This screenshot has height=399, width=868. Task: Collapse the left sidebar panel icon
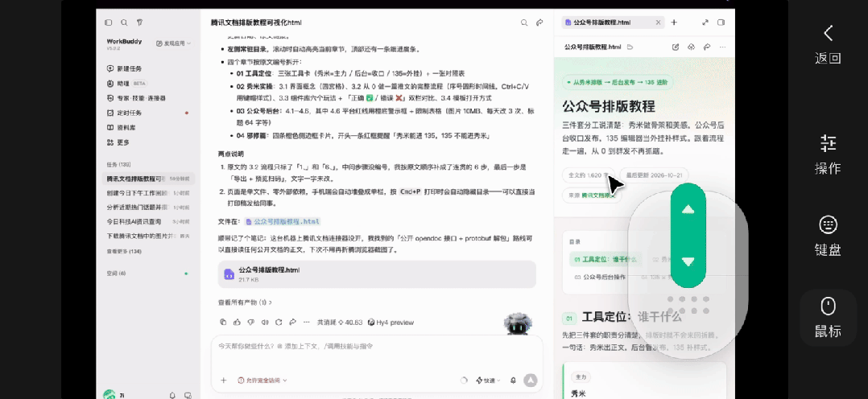[x=109, y=23]
